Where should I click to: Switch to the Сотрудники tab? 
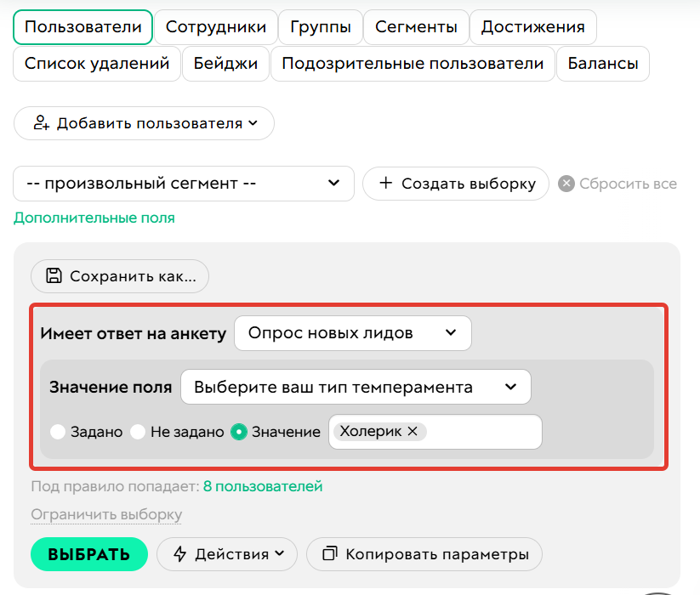[216, 26]
